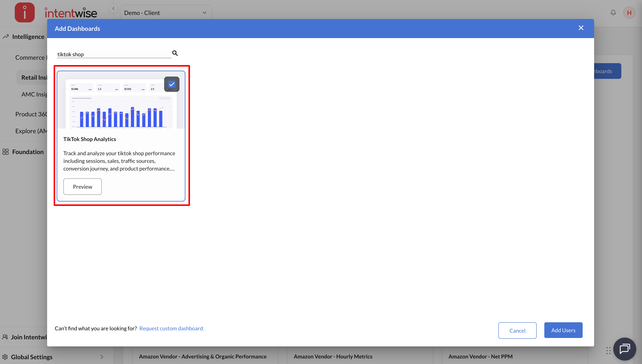
Task: Open the Intelligence menu section
Action: [x=28, y=37]
